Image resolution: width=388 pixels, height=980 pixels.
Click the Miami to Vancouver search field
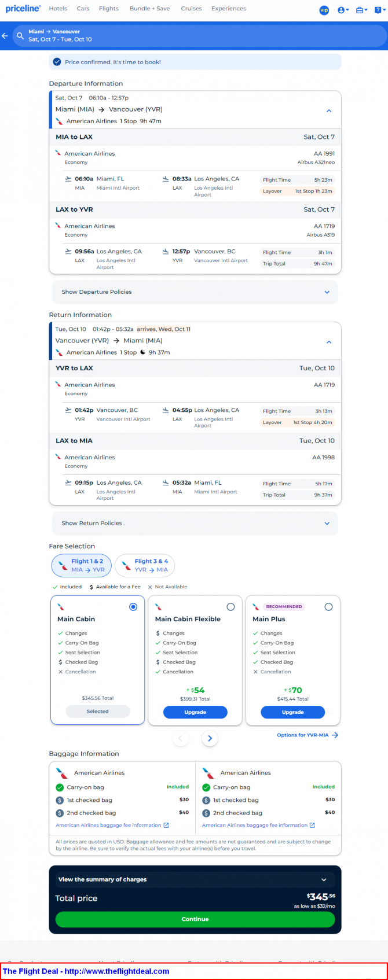tap(199, 36)
